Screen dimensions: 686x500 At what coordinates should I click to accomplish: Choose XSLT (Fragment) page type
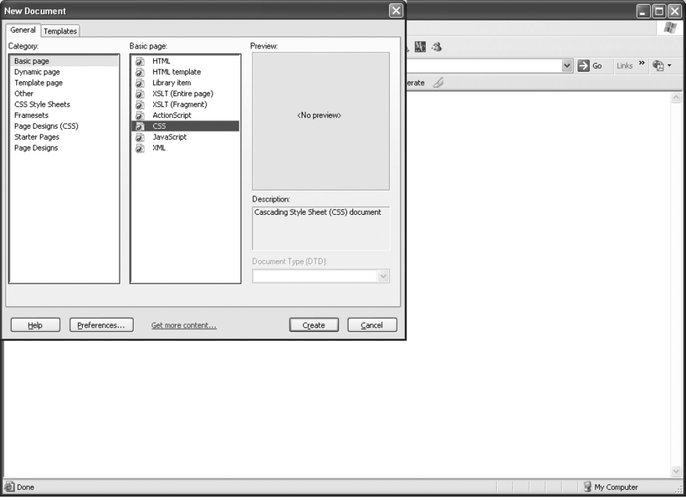click(x=180, y=105)
